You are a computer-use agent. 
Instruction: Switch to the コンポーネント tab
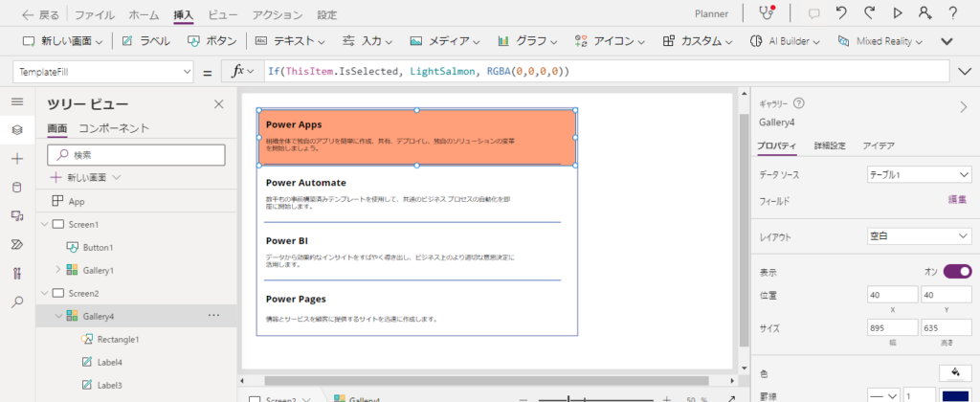pyautogui.click(x=115, y=128)
